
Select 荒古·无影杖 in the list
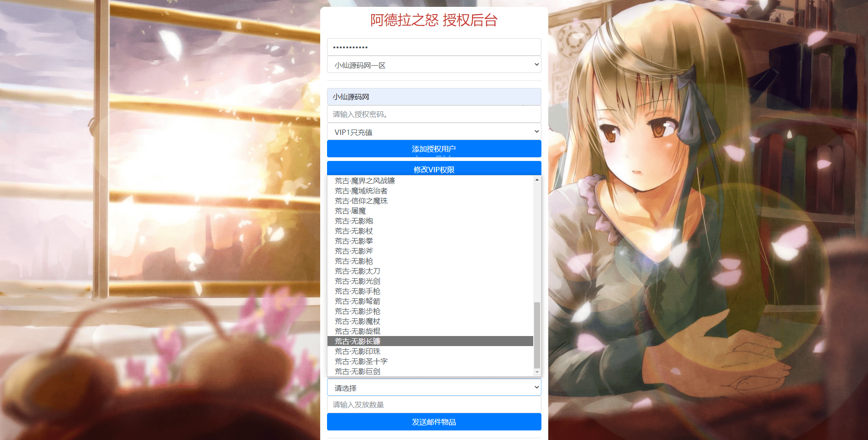430,231
